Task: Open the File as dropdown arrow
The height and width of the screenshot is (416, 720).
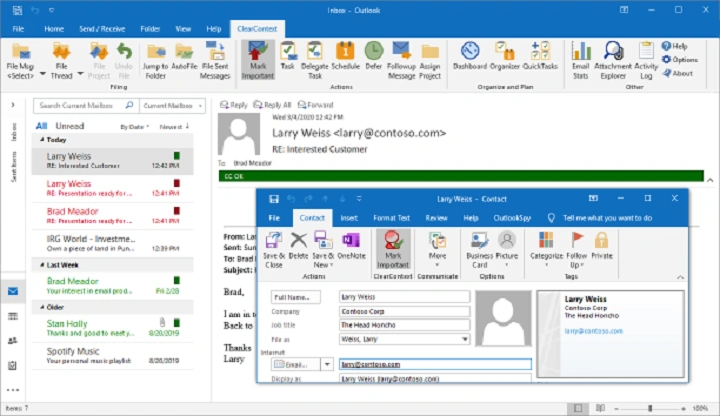Action: click(465, 339)
